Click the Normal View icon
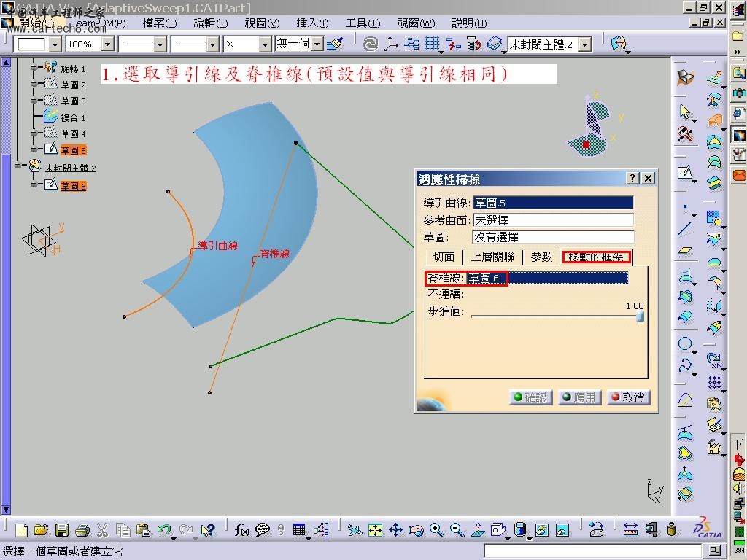 478,530
